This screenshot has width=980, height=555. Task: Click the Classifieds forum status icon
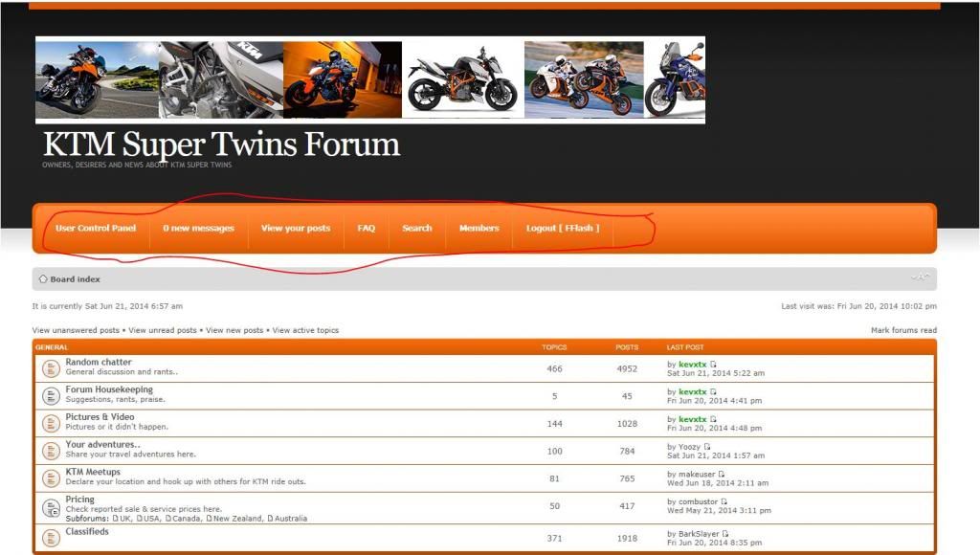coord(51,538)
